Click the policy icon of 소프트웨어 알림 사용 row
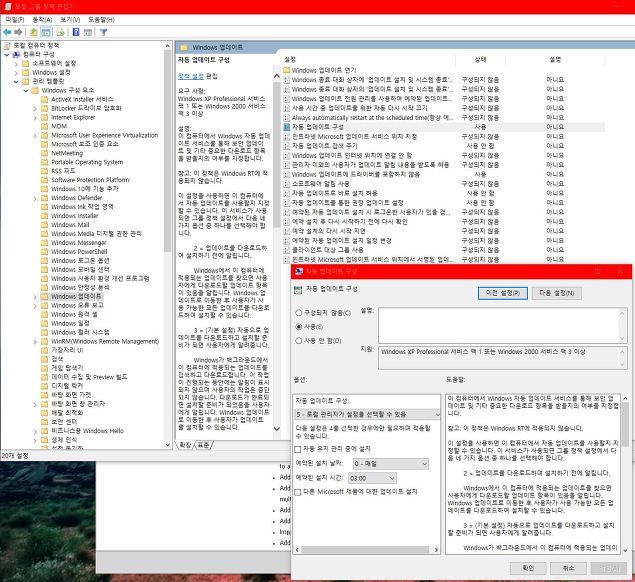The width and height of the screenshot is (635, 582). coord(287,183)
